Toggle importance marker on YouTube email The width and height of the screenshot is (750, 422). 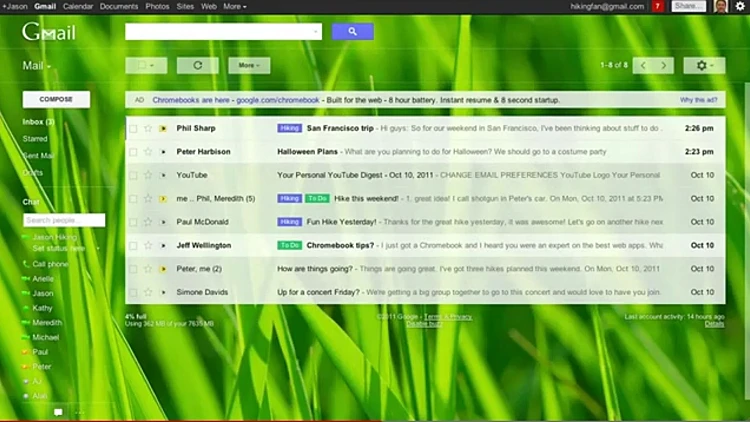[163, 175]
